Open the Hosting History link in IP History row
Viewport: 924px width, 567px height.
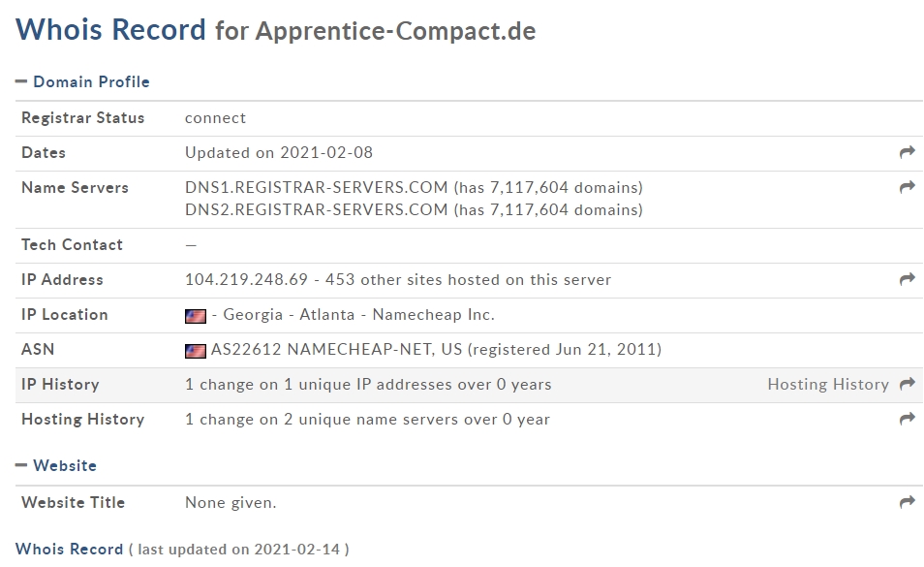[x=828, y=384]
